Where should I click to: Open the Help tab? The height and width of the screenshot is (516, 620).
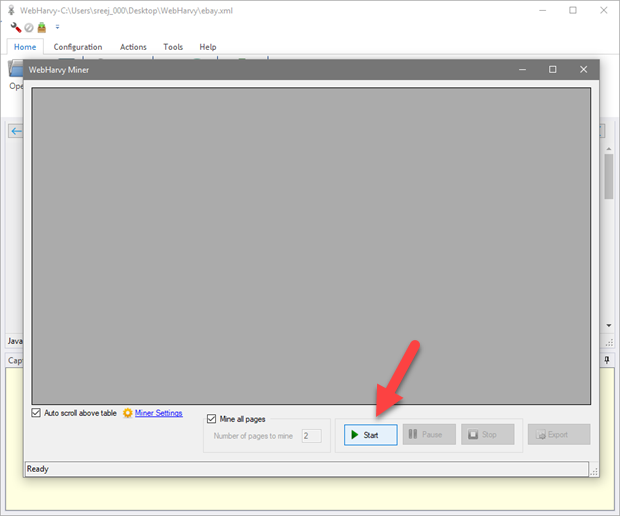[207, 47]
